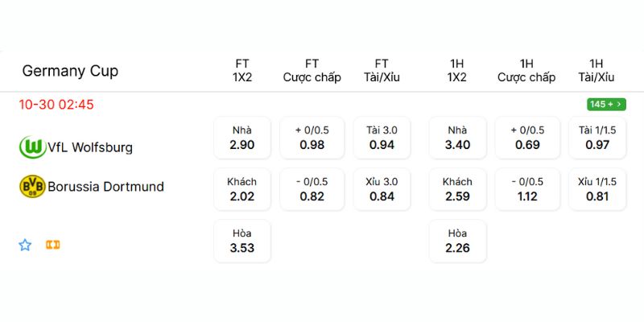Bet 1H Tài 1/1.5 at 0.97
644x322 pixels.
coord(597,138)
